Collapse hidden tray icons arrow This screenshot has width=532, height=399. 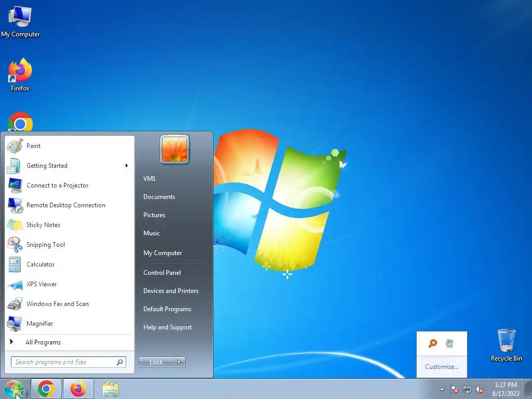442,390
